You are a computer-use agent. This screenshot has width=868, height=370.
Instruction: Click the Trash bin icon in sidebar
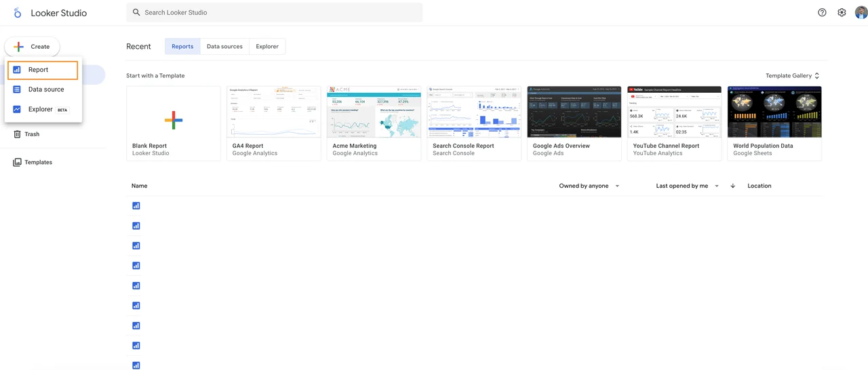coord(17,134)
